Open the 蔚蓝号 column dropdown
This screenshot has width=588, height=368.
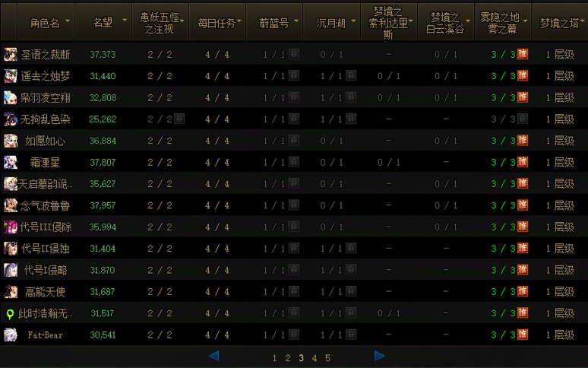click(x=296, y=21)
